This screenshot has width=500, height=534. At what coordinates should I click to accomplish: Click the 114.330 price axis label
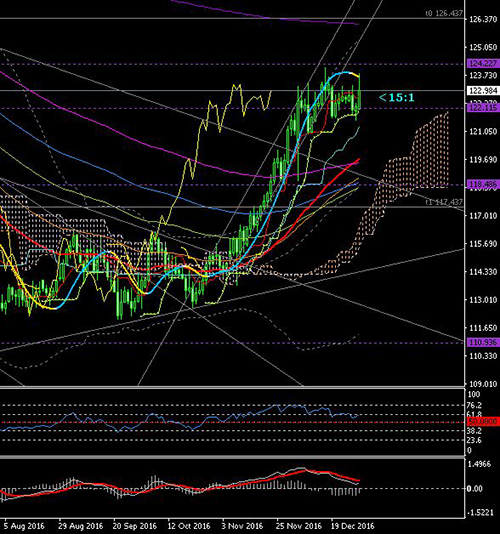483,272
